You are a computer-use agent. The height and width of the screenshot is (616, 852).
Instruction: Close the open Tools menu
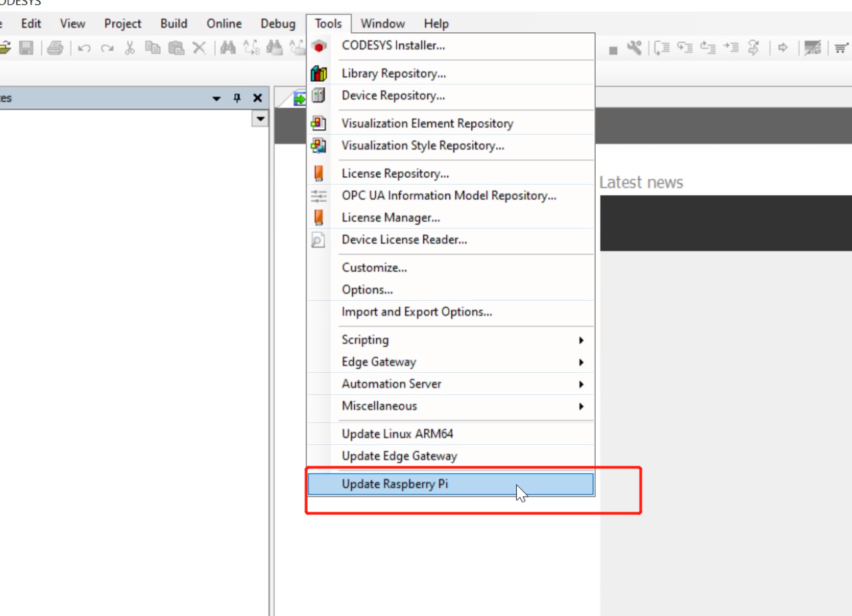click(x=328, y=23)
